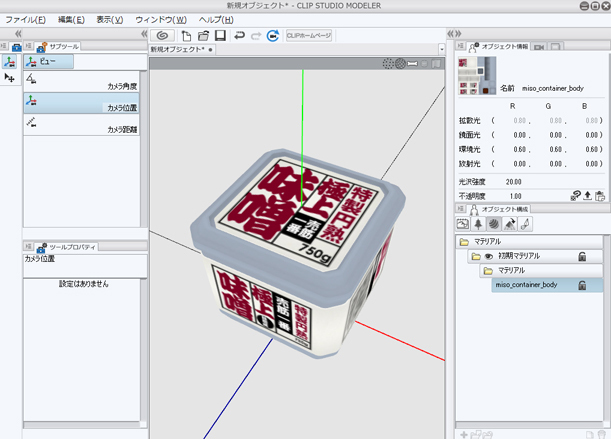Open the CLIPホームページ button
The height and width of the screenshot is (439, 611).
click(x=309, y=36)
